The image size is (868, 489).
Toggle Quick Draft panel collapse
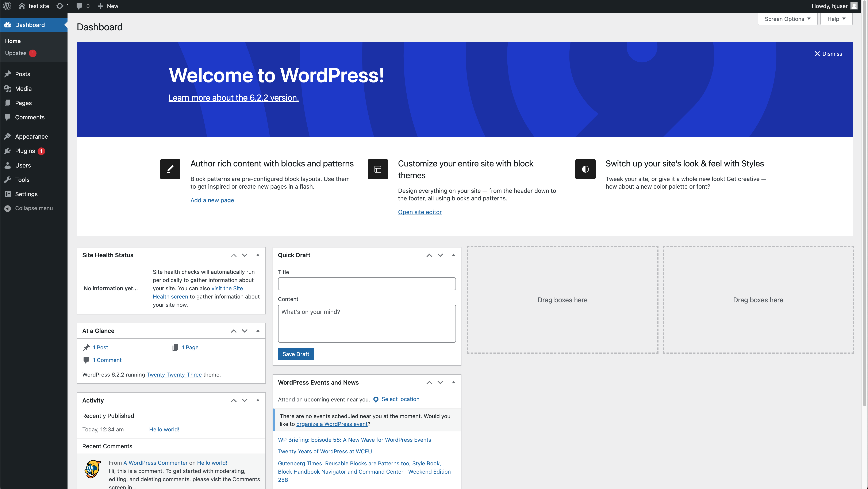tap(454, 255)
